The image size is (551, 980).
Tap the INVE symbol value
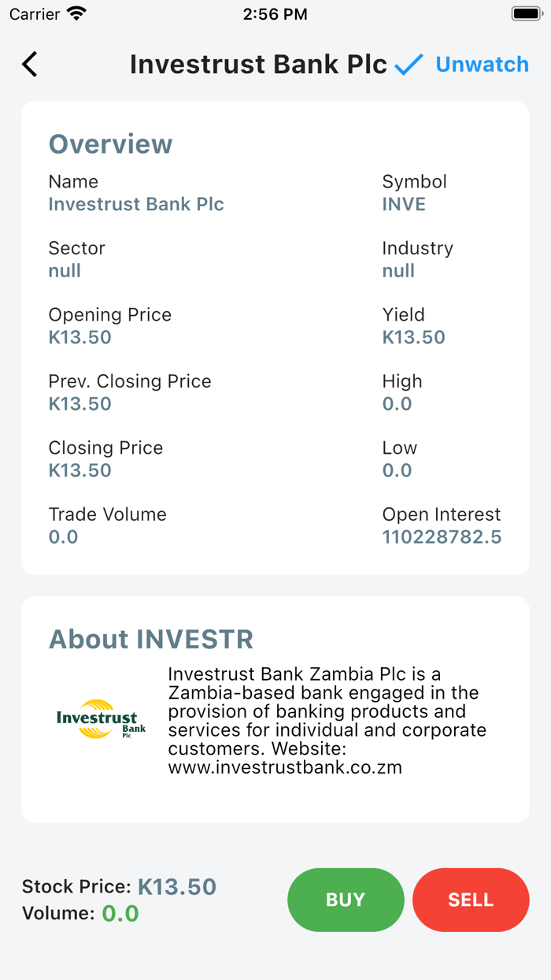click(x=404, y=205)
